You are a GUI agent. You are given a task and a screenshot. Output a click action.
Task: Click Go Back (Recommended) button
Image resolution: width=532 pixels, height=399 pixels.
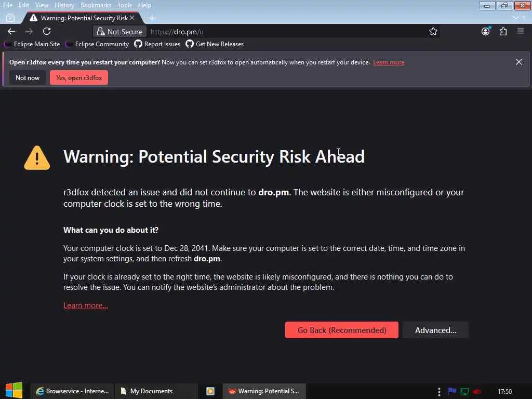[342, 330]
